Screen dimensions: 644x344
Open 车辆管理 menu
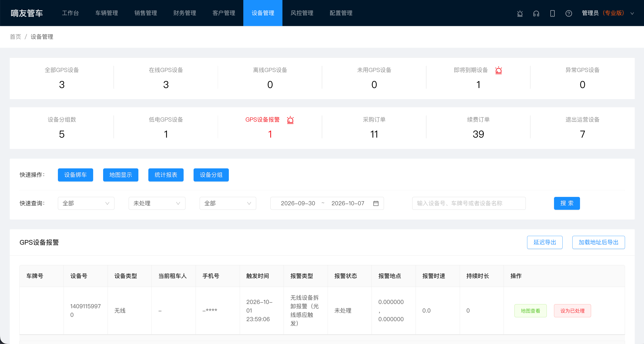point(107,13)
